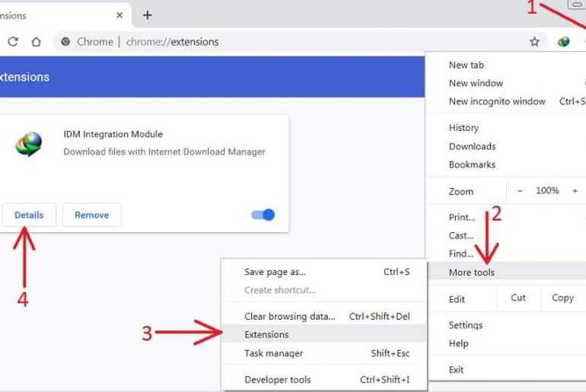
Task: Select Cast... in the Chrome menu
Action: 505,236
